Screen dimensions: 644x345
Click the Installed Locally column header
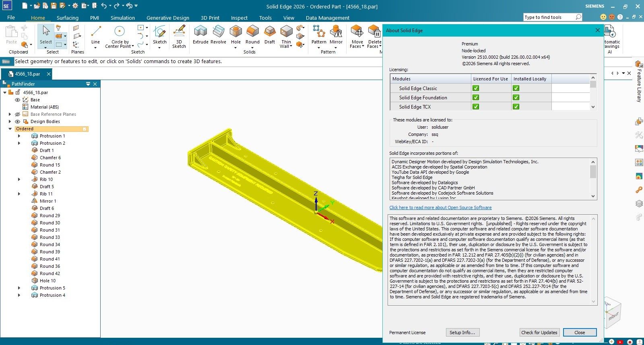click(531, 79)
